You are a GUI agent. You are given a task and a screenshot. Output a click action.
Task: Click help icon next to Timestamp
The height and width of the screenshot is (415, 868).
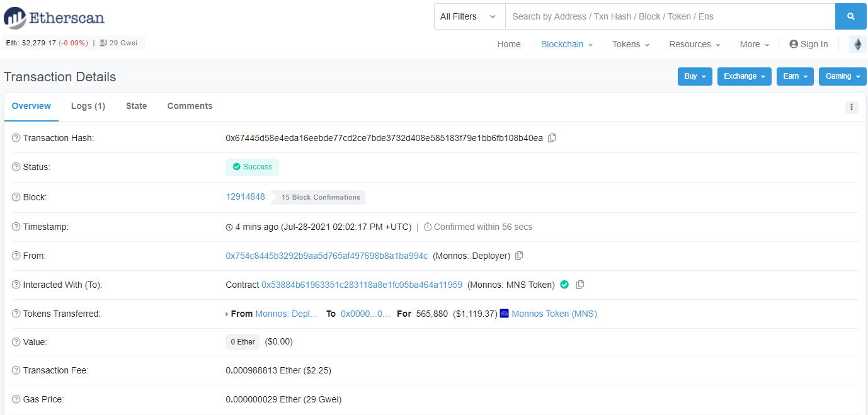coord(16,227)
